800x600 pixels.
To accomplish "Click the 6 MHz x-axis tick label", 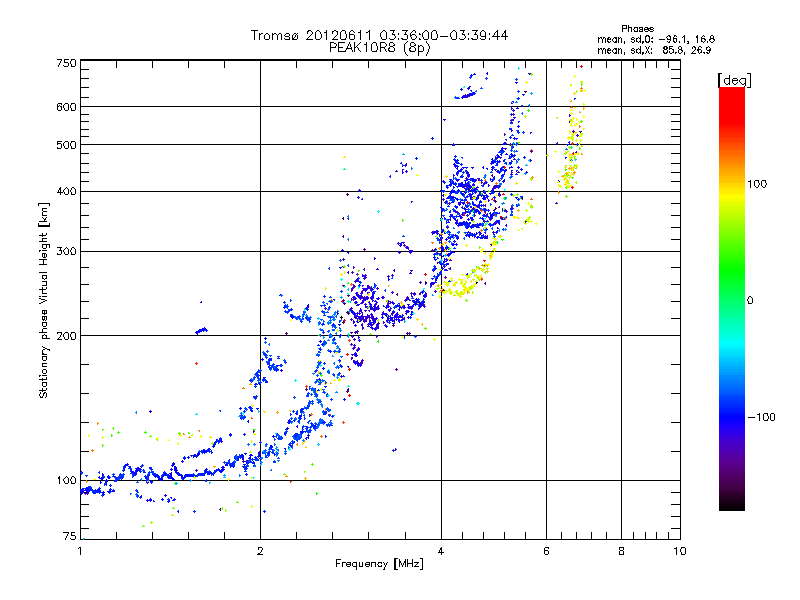I will (546, 551).
